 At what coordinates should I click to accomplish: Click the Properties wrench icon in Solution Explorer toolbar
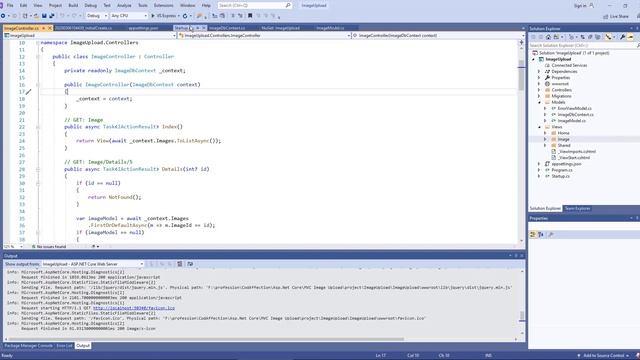[622, 37]
